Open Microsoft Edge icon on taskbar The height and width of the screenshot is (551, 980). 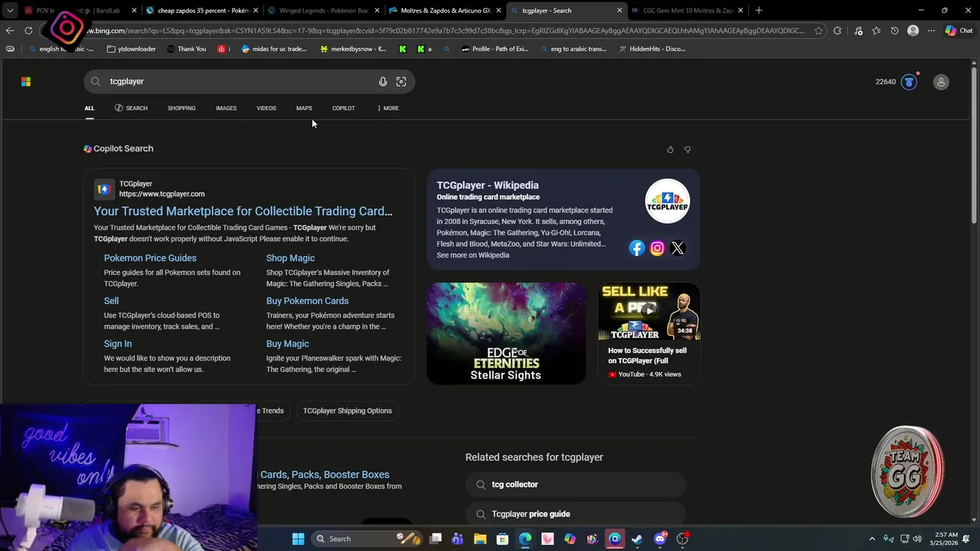click(x=525, y=539)
